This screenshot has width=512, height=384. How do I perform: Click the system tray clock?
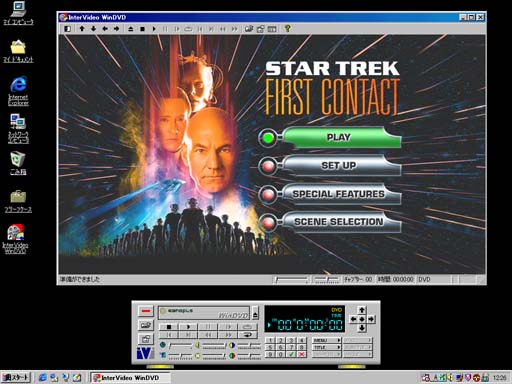point(499,378)
